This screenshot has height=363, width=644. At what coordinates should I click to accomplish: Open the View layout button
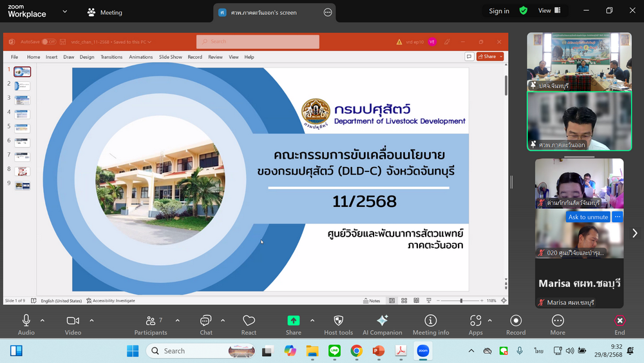pyautogui.click(x=549, y=11)
